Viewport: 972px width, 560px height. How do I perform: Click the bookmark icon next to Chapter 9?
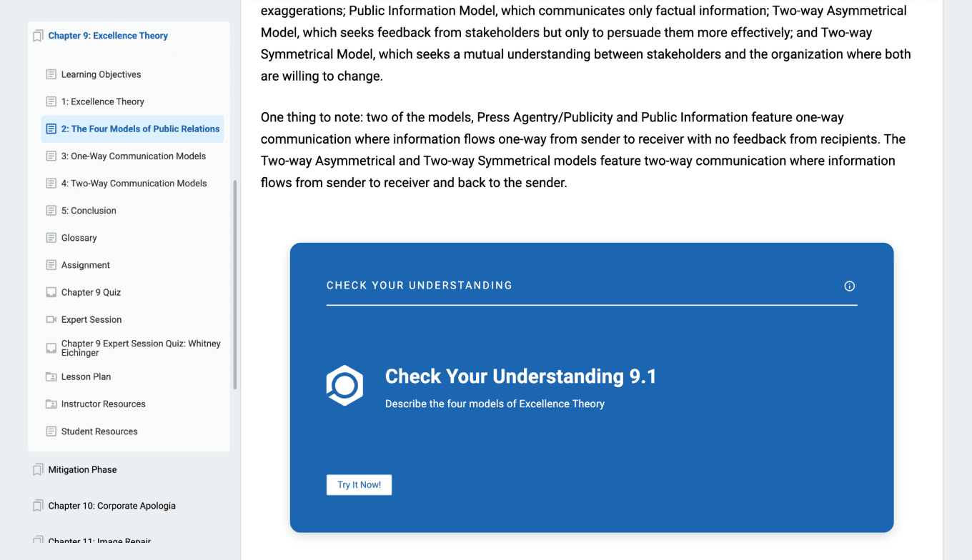coord(38,36)
